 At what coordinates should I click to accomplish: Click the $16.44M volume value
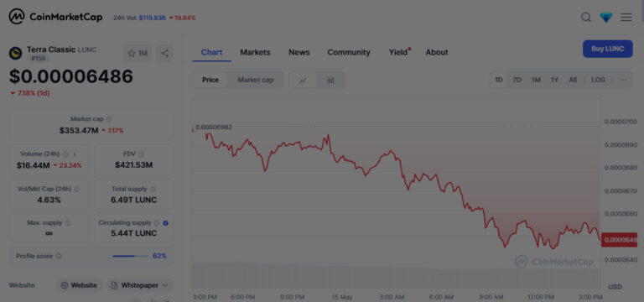click(x=34, y=165)
